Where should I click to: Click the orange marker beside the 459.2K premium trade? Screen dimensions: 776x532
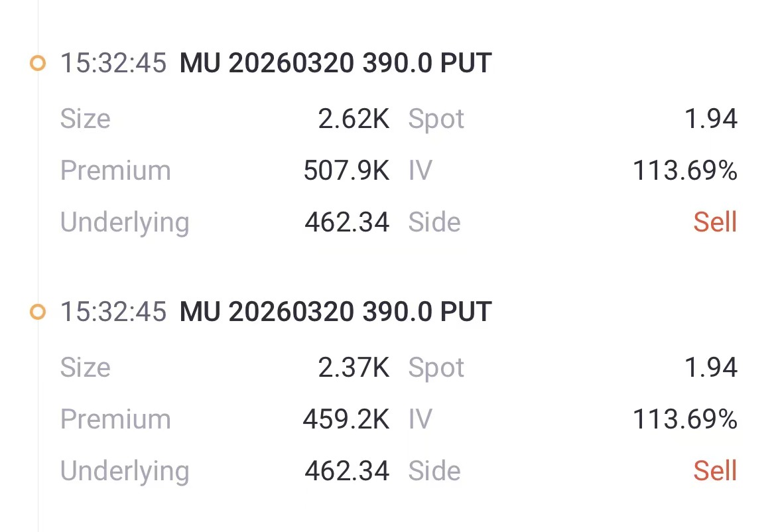pos(38,312)
